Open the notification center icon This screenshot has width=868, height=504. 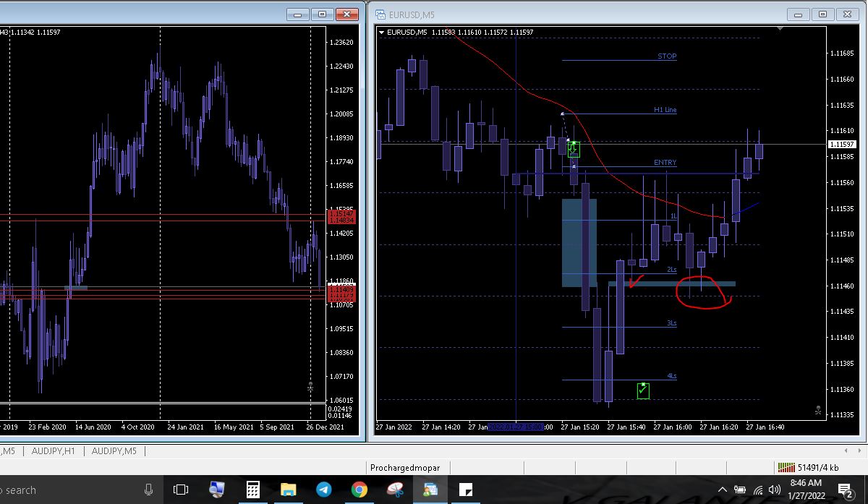(x=845, y=490)
